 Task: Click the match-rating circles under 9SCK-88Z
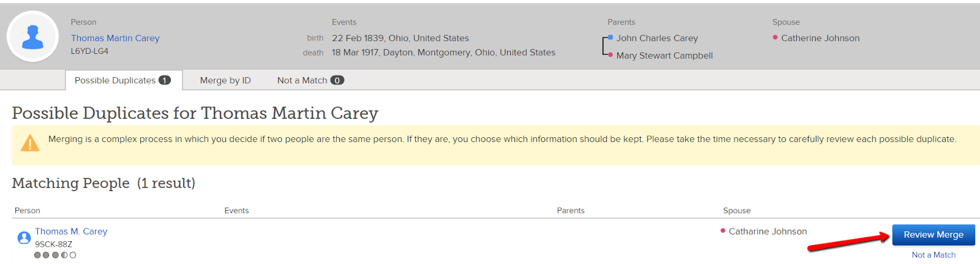coord(55,255)
